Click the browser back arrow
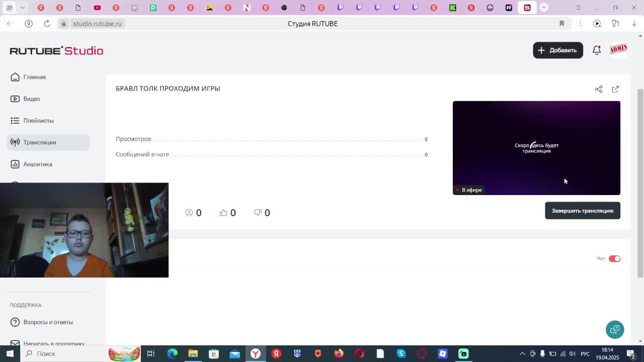The width and height of the screenshot is (644, 362). coord(10,24)
